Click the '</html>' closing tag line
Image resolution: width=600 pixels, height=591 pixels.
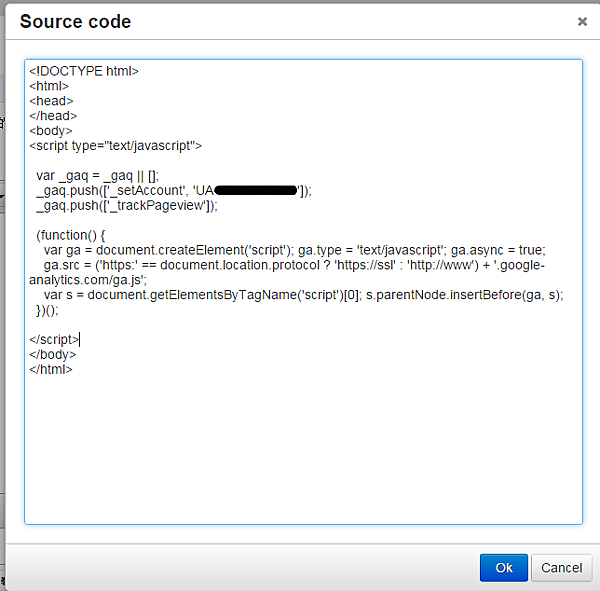[x=51, y=370]
